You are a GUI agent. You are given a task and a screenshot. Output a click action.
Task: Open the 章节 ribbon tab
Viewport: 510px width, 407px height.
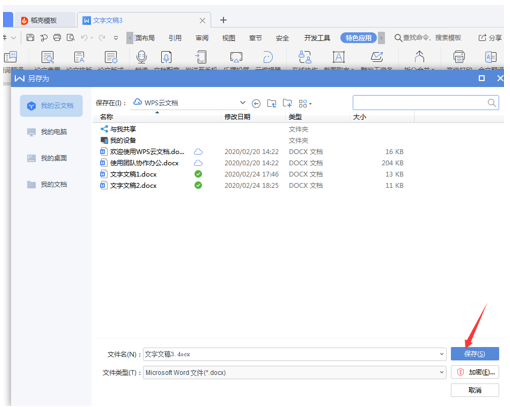click(255, 38)
